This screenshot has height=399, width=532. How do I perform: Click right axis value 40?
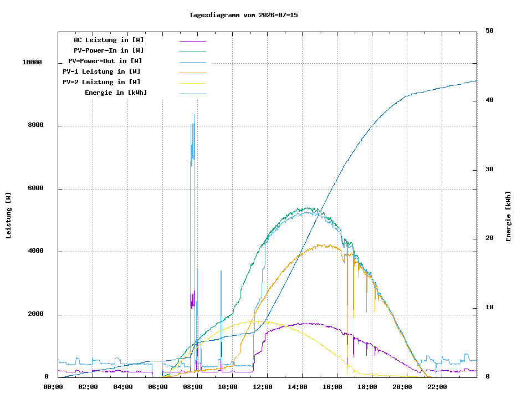pos(489,100)
